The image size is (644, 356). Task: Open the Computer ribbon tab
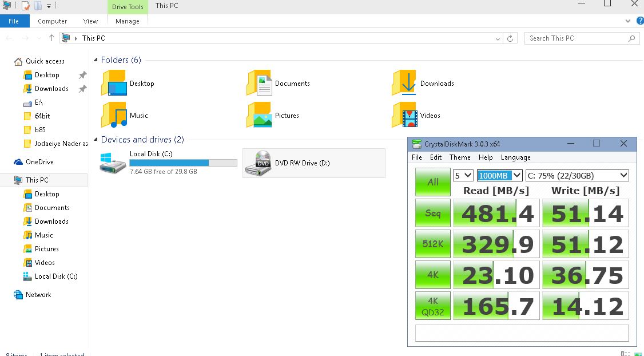click(x=52, y=21)
